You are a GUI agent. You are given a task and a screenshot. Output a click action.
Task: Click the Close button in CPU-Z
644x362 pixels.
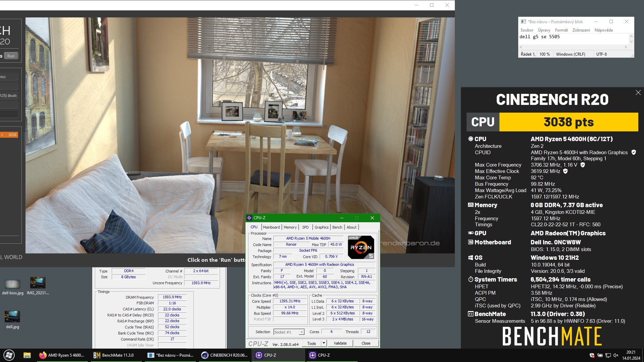pyautogui.click(x=366, y=343)
